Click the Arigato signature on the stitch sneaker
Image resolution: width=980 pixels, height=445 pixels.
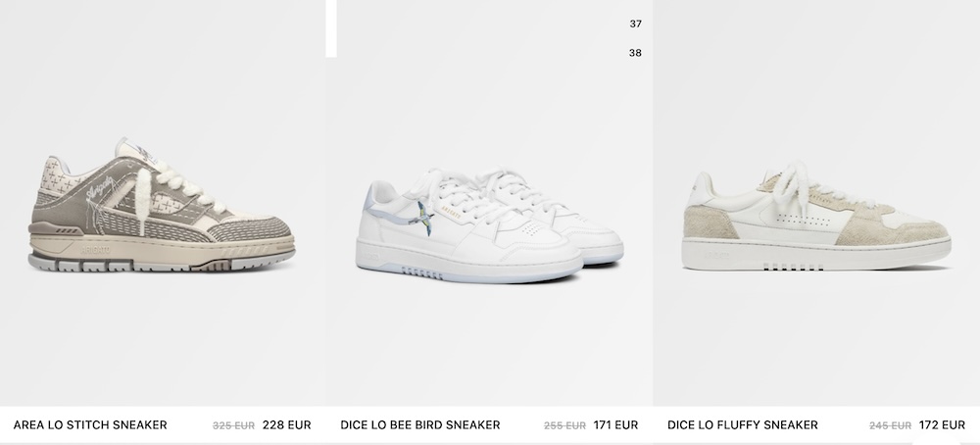[100, 187]
